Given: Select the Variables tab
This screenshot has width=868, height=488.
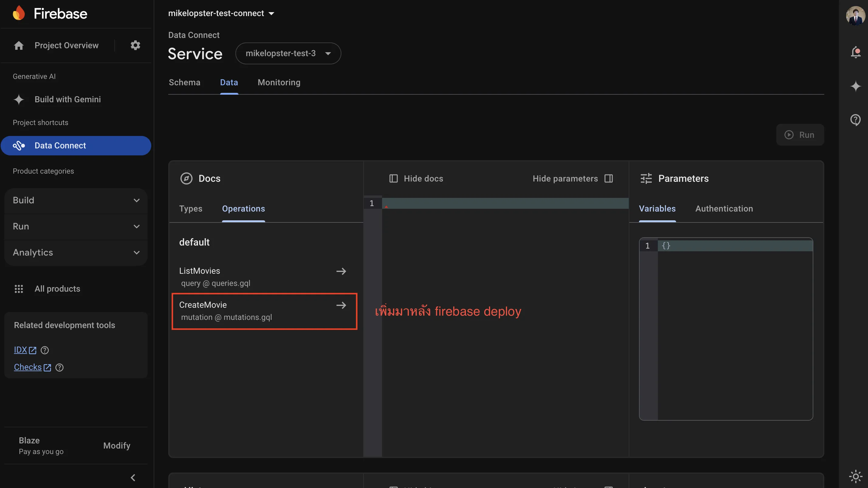Looking at the screenshot, I should (658, 209).
